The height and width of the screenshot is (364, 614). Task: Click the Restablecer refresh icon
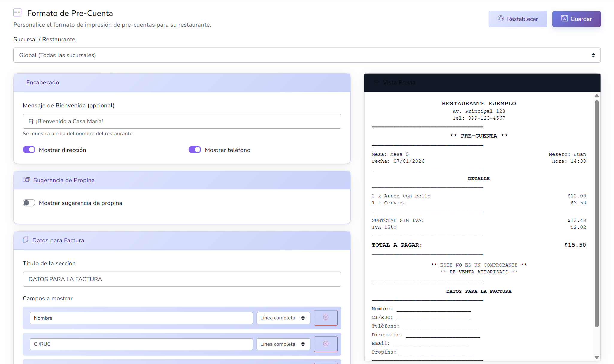pos(501,19)
